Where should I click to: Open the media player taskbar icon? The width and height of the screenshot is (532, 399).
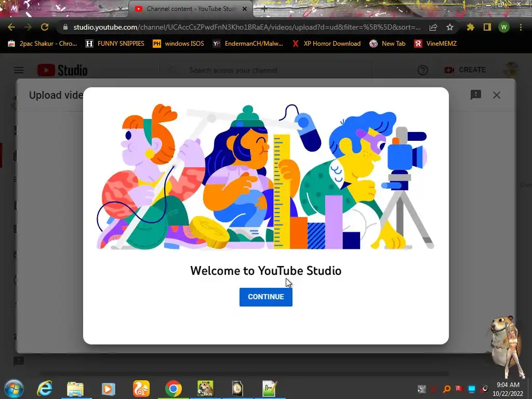[x=108, y=389]
